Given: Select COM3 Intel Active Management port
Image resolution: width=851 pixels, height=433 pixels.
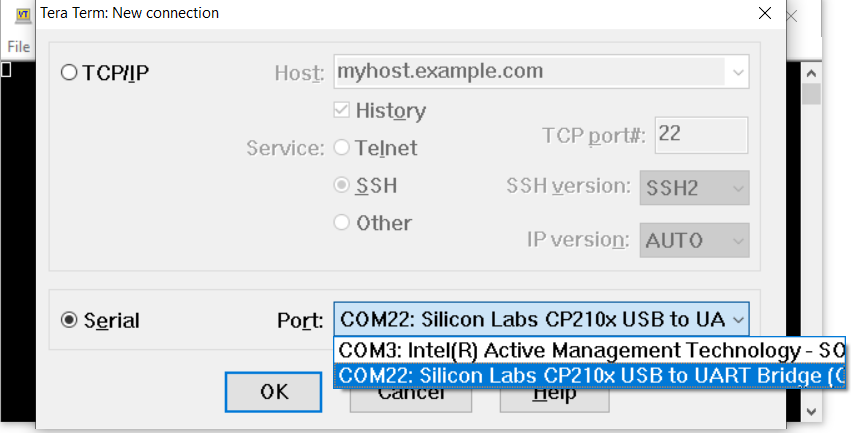Looking at the screenshot, I should (590, 351).
